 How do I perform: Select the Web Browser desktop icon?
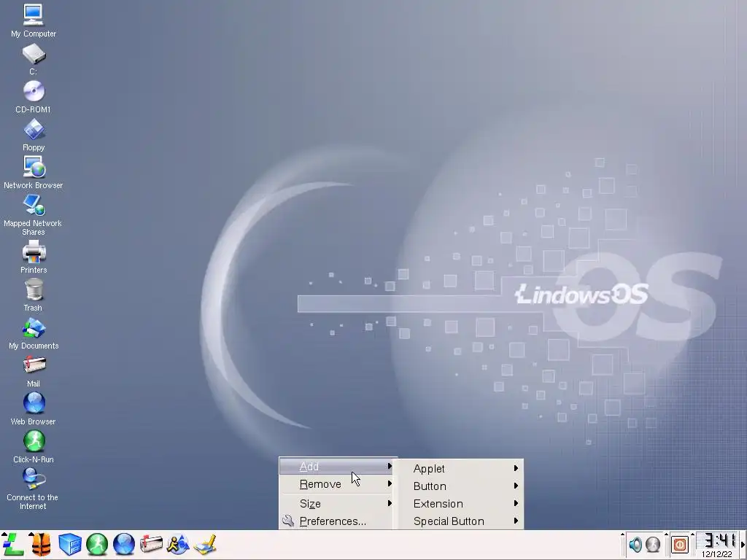coord(34,408)
